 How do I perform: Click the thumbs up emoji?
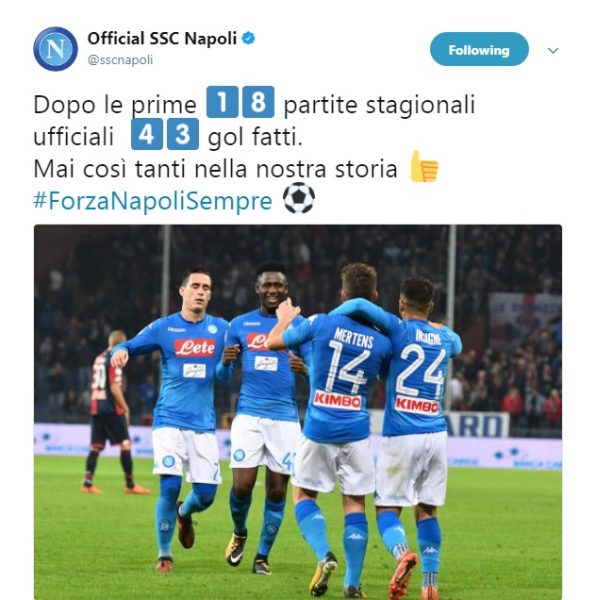click(424, 167)
